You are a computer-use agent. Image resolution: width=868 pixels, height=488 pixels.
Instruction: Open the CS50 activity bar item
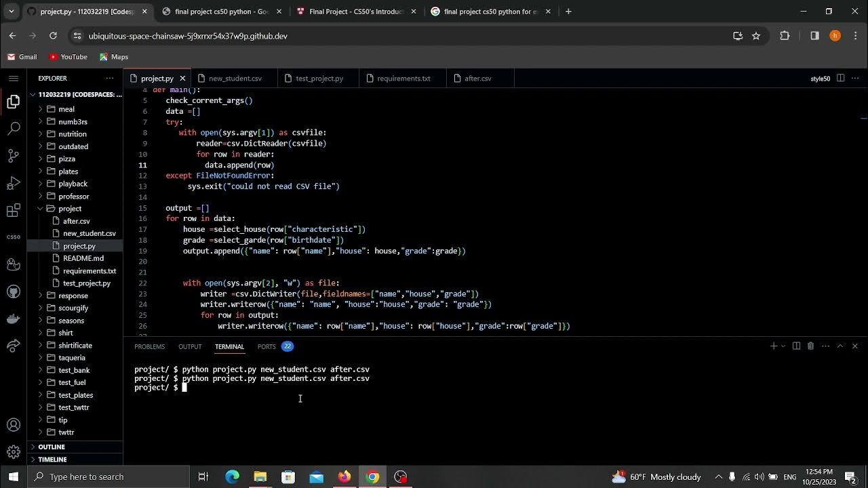[13, 237]
